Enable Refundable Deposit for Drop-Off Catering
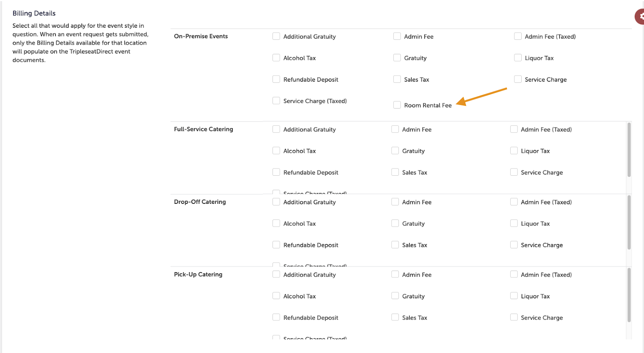Image resolution: width=644 pixels, height=353 pixels. tap(276, 245)
